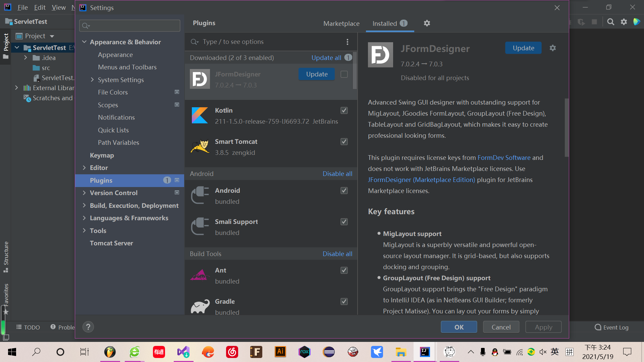Click the Gradle elephant plugin icon
Screen dimensions: 644x362
coord(200,306)
